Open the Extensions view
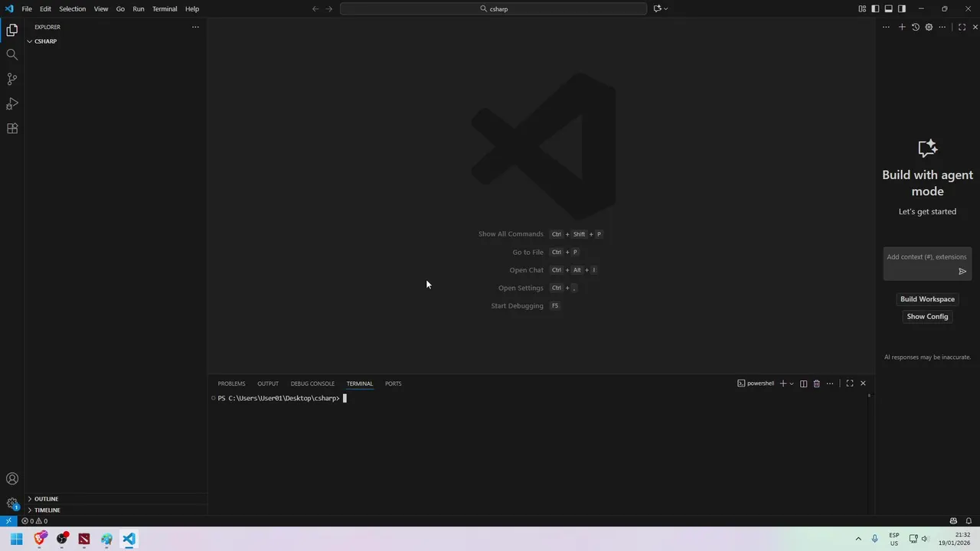Image resolution: width=980 pixels, height=551 pixels. (12, 129)
